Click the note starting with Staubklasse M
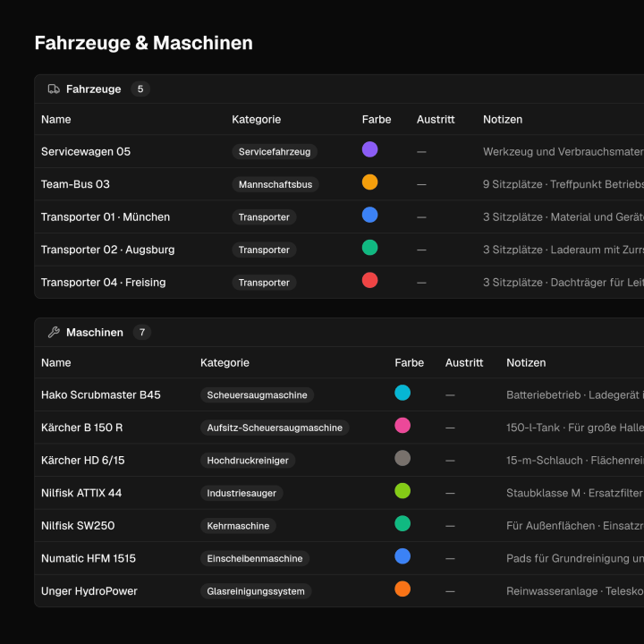 click(x=575, y=493)
